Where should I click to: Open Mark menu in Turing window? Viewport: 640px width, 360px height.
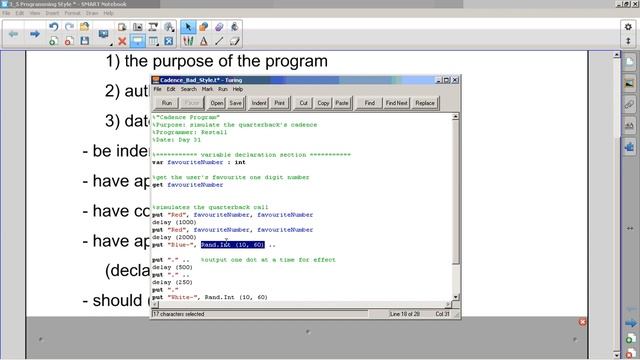[207, 89]
